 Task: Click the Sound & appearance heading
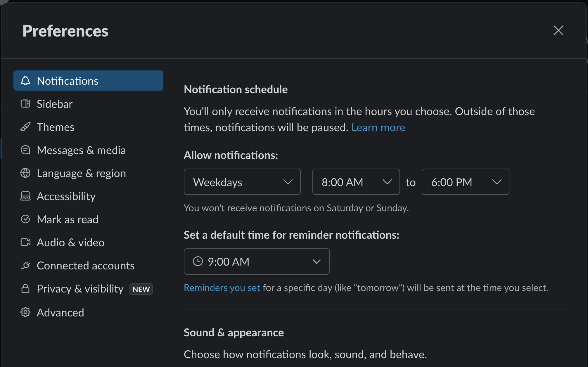click(234, 333)
